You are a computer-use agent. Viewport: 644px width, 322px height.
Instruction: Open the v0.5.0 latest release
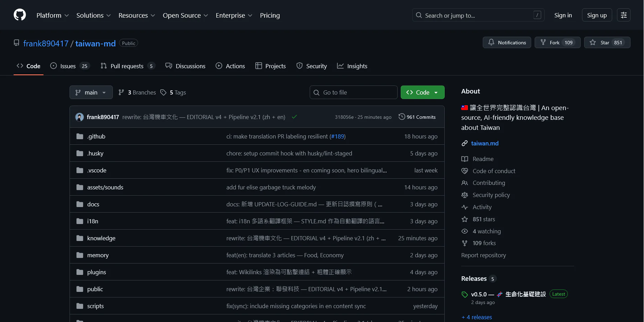coord(508,294)
